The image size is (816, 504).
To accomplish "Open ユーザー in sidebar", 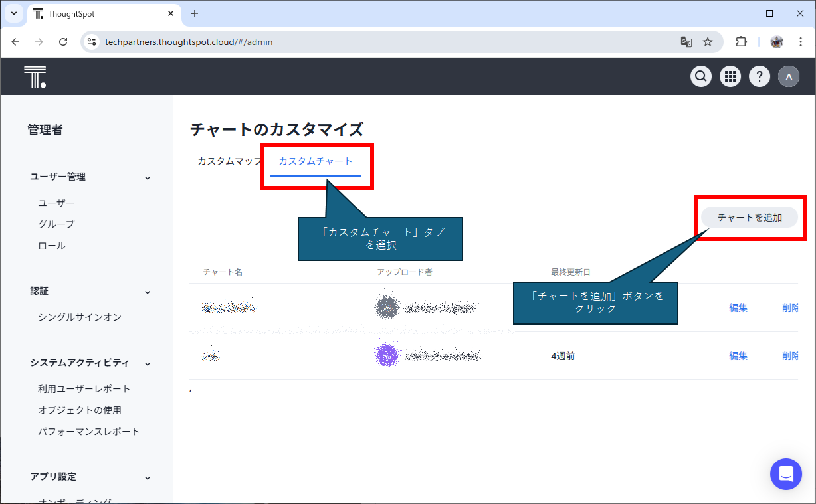I will coord(56,203).
